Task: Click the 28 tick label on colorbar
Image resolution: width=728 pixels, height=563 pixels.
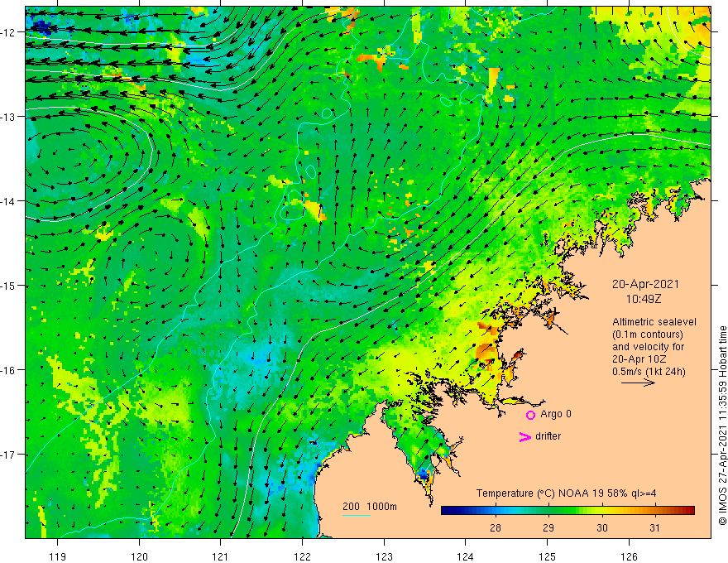Action: 496,527
